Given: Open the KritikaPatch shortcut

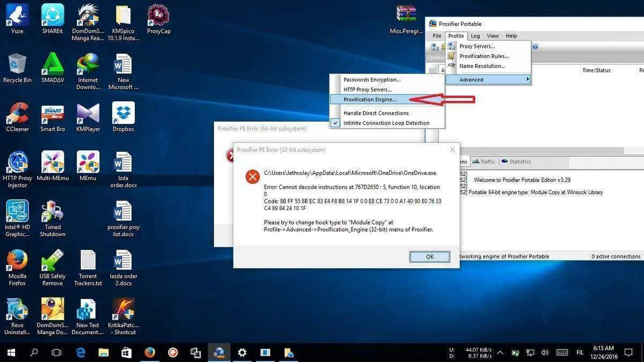Looking at the screenshot, I should coord(123,316).
